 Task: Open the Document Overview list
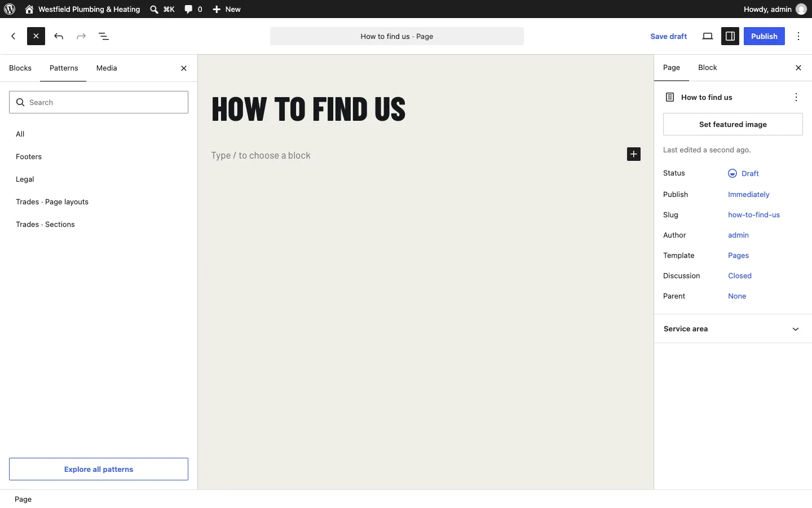coord(104,36)
